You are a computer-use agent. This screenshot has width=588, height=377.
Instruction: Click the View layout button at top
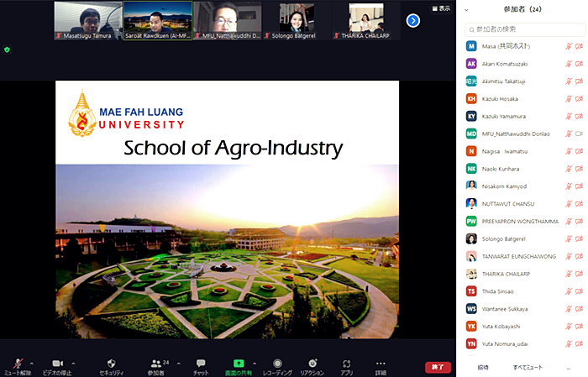441,8
